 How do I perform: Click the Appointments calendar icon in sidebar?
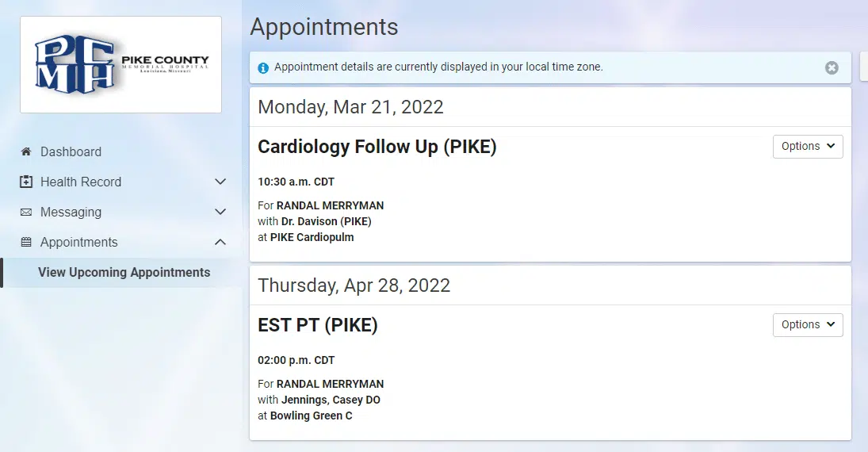[26, 243]
